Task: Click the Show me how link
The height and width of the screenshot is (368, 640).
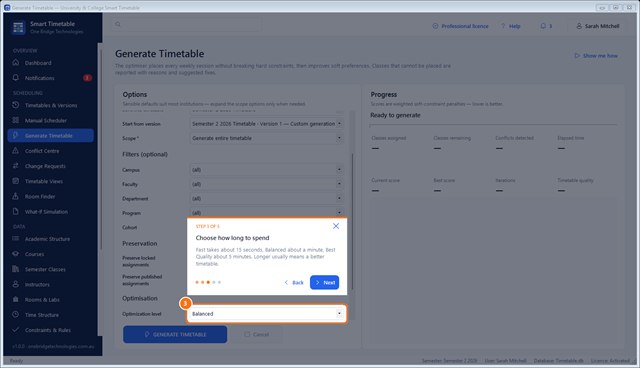Action: pyautogui.click(x=596, y=55)
